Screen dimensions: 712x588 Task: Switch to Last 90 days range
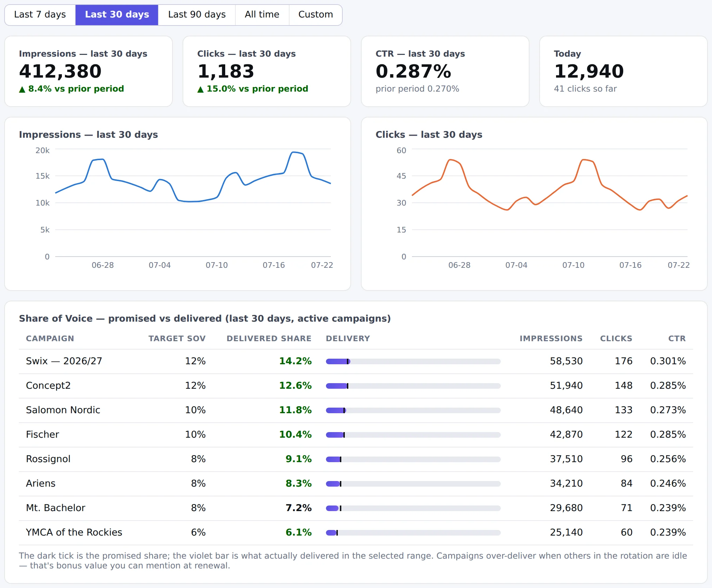(x=197, y=15)
